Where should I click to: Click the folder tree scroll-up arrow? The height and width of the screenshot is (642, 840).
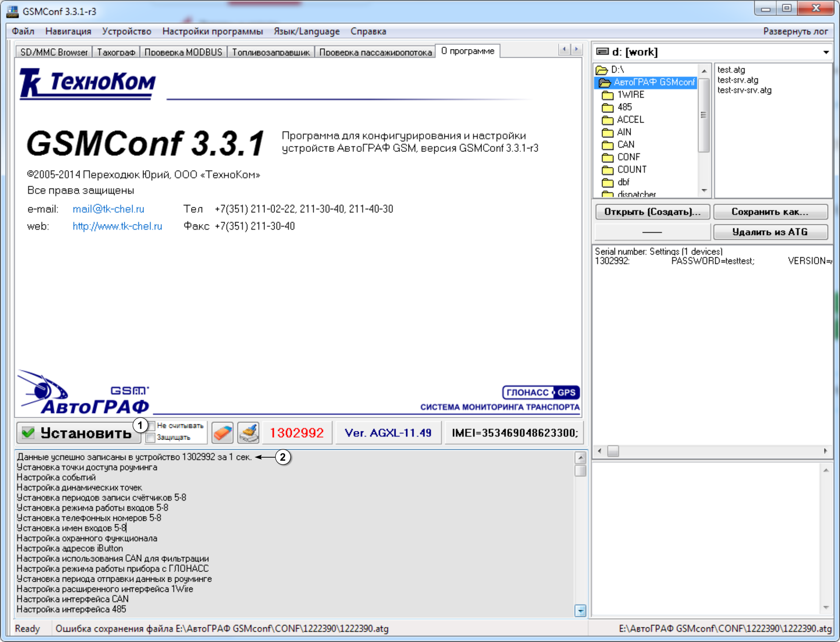click(704, 71)
